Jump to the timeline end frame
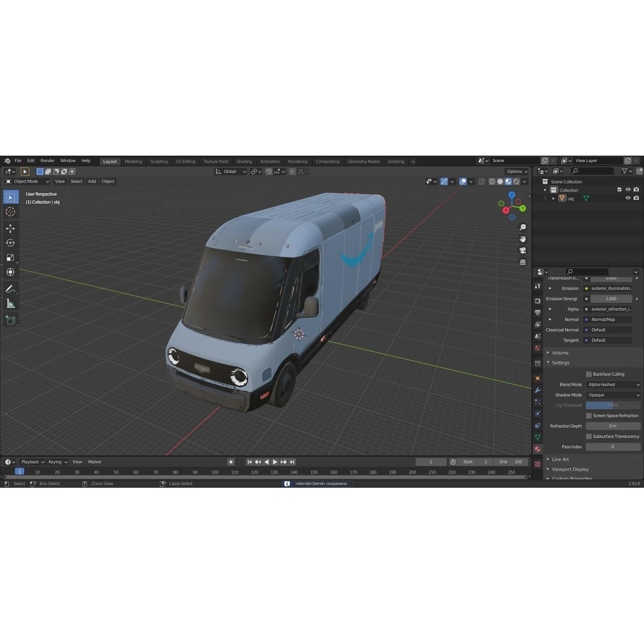Screen dimensions: 644x644 [x=292, y=462]
